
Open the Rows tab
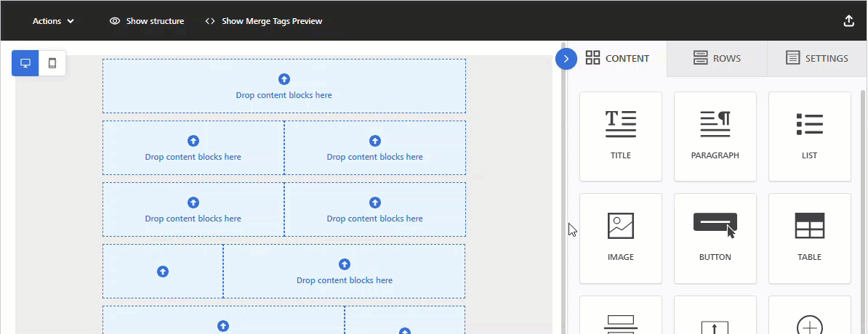tap(717, 58)
